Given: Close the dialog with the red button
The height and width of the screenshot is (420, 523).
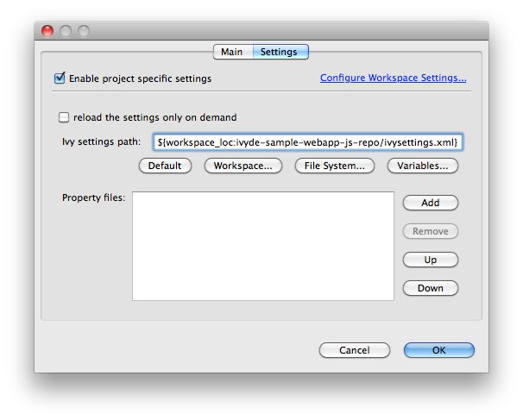Looking at the screenshot, I should 47,31.
